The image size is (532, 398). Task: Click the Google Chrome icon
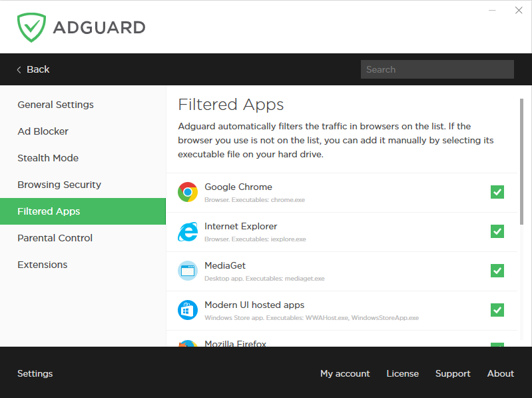[x=188, y=192]
